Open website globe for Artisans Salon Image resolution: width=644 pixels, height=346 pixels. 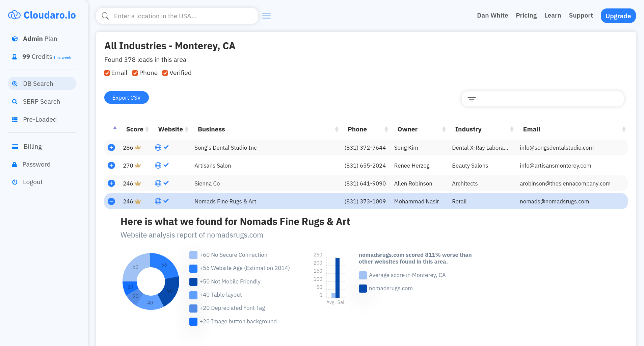point(158,165)
